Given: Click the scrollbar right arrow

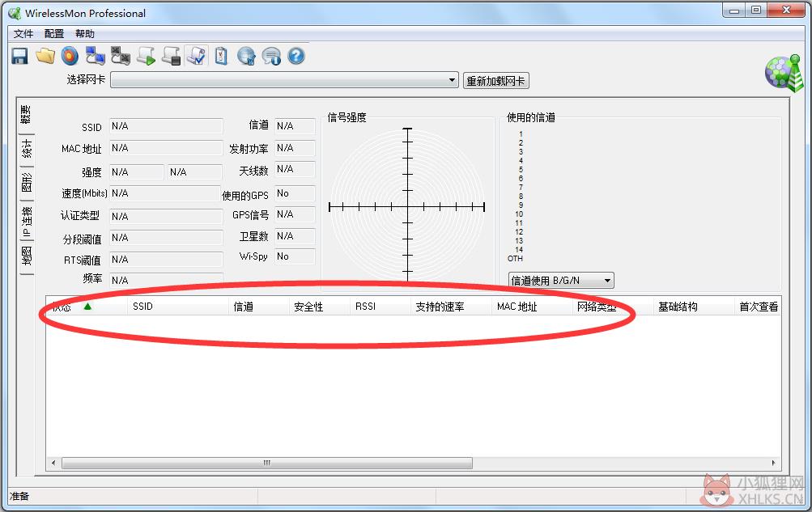Looking at the screenshot, I should point(774,463).
